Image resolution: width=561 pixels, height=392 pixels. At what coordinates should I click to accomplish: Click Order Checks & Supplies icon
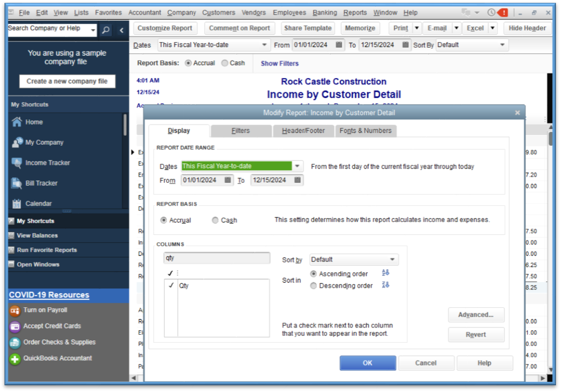click(15, 343)
